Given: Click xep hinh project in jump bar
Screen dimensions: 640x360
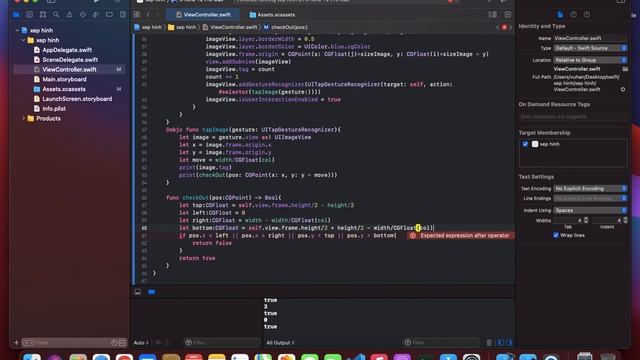Looking at the screenshot, I should coord(148,27).
